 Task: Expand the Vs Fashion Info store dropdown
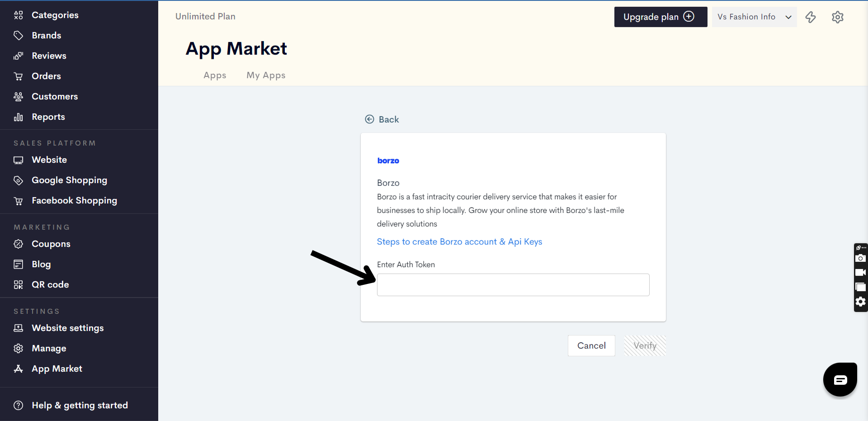tap(754, 17)
